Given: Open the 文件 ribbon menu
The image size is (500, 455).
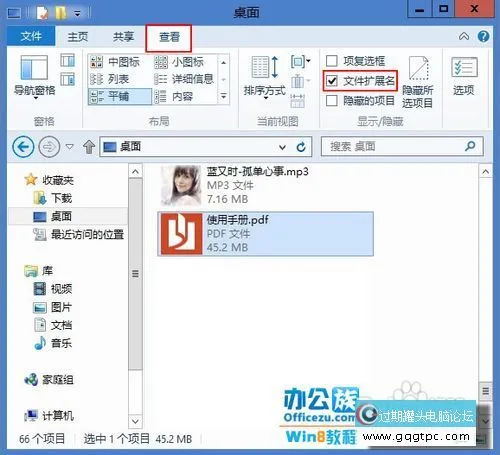Looking at the screenshot, I should click(31, 36).
